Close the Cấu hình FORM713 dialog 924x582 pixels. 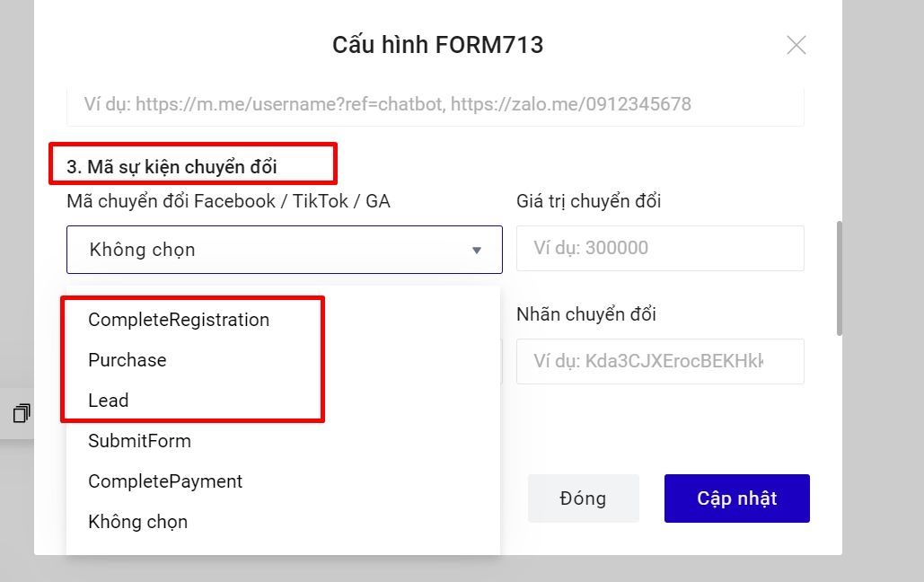tap(796, 45)
